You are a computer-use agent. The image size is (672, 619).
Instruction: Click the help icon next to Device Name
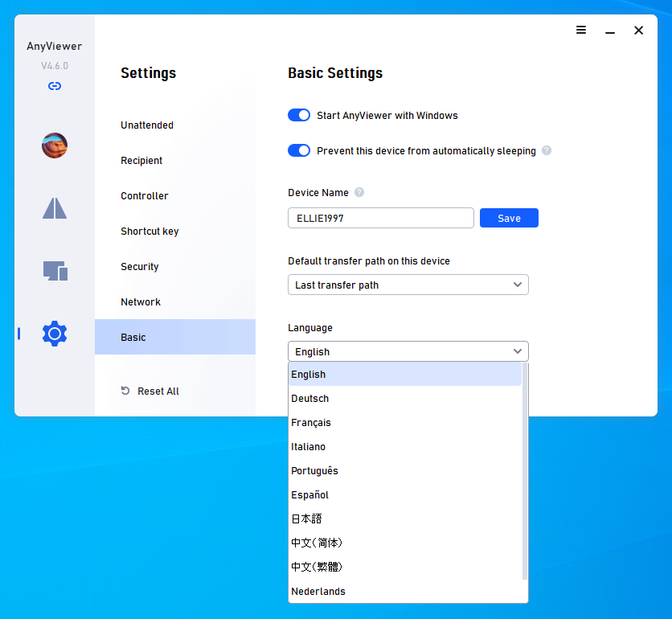(359, 192)
